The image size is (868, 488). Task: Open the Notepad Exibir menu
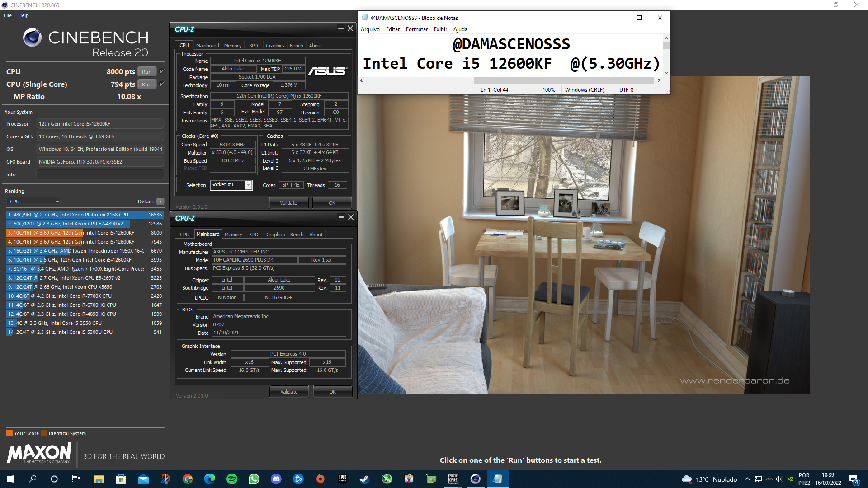click(x=440, y=29)
